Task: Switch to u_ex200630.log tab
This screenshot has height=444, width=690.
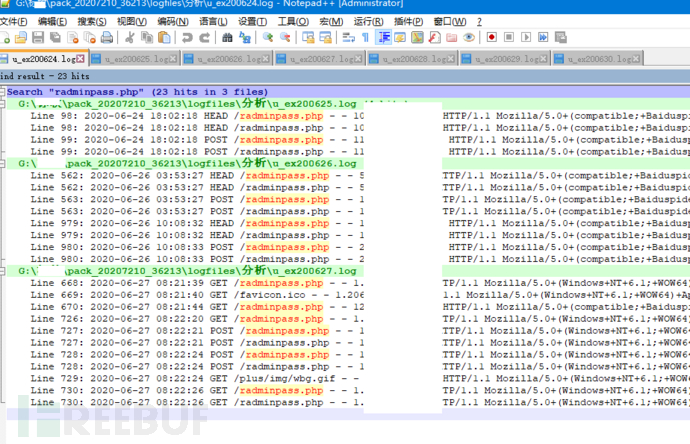Action: pos(598,59)
